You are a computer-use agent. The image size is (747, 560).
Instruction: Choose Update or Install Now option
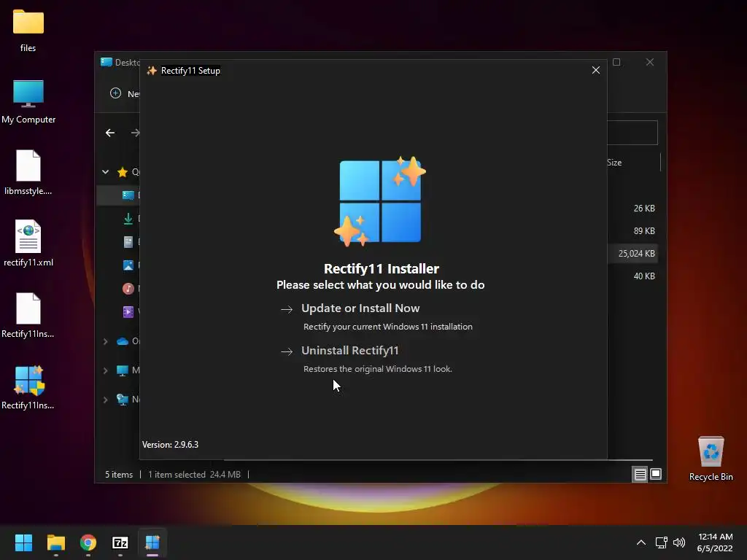(x=360, y=308)
